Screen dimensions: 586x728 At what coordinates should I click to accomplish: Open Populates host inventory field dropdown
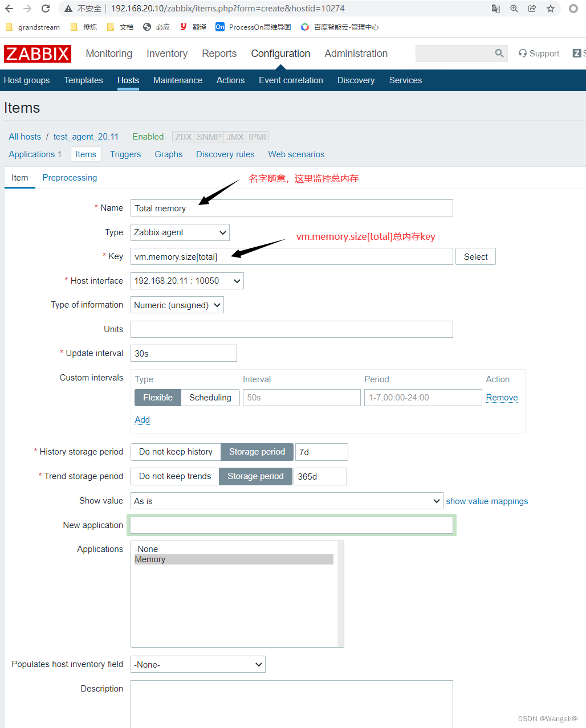(198, 664)
